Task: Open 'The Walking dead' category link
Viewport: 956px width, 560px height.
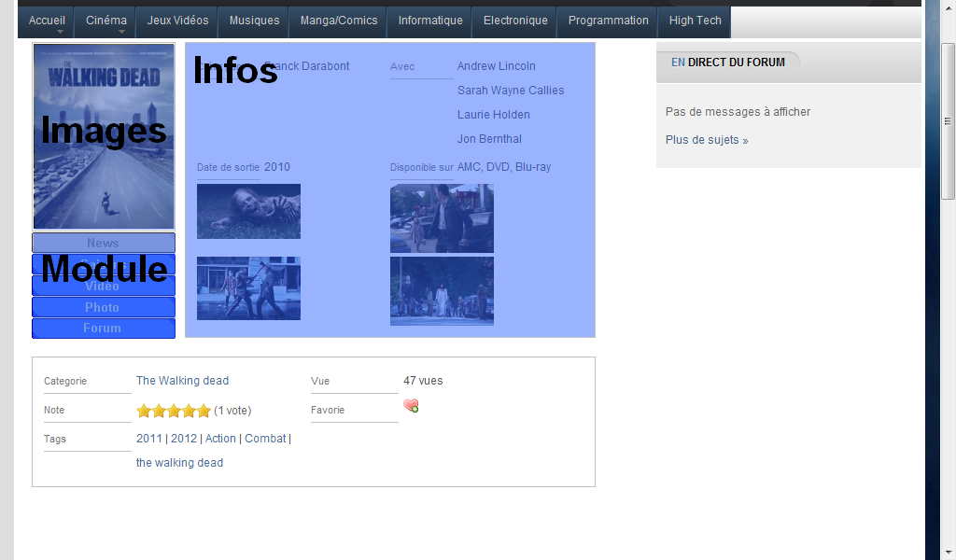Action: (x=182, y=381)
